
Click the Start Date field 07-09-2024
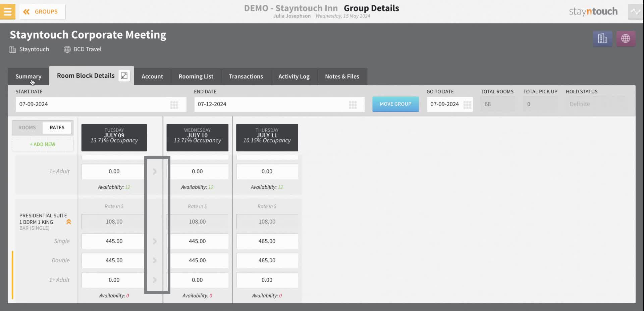pos(101,104)
